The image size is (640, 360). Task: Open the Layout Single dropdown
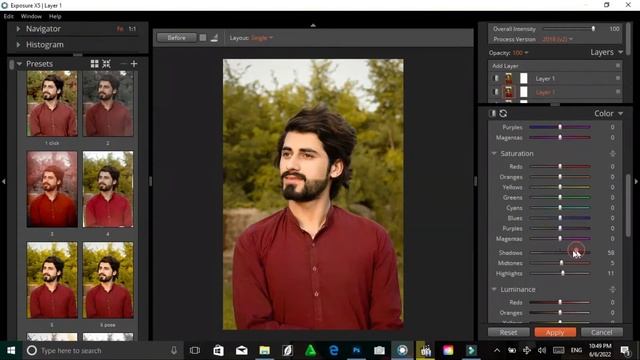tap(261, 38)
